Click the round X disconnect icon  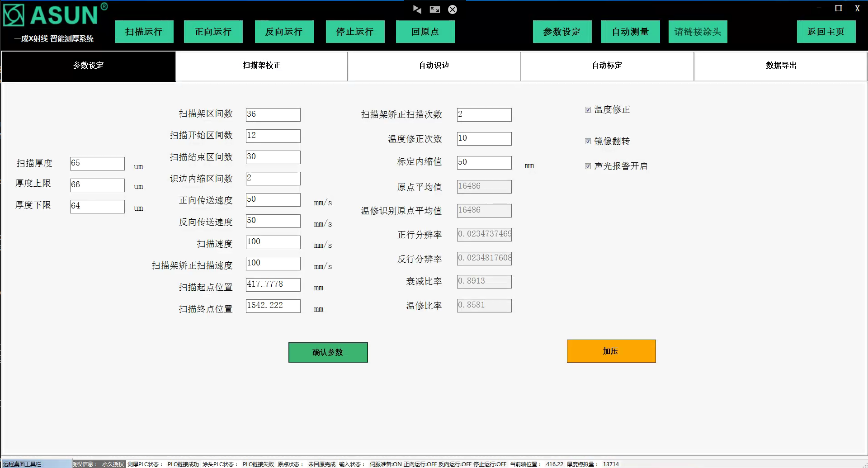tap(452, 9)
